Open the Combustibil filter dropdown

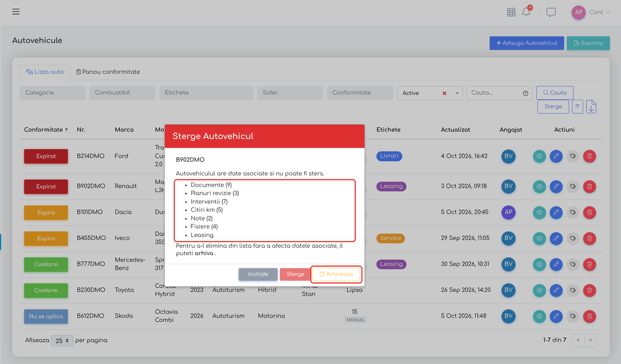point(122,93)
